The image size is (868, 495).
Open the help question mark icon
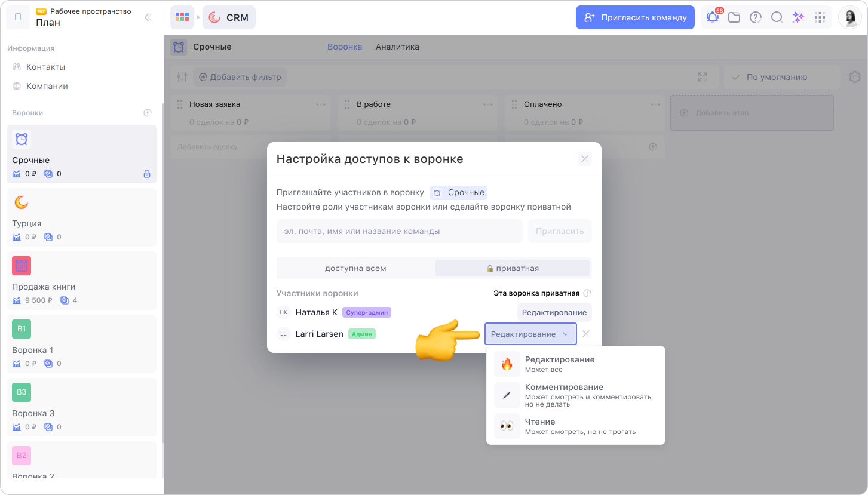[756, 17]
